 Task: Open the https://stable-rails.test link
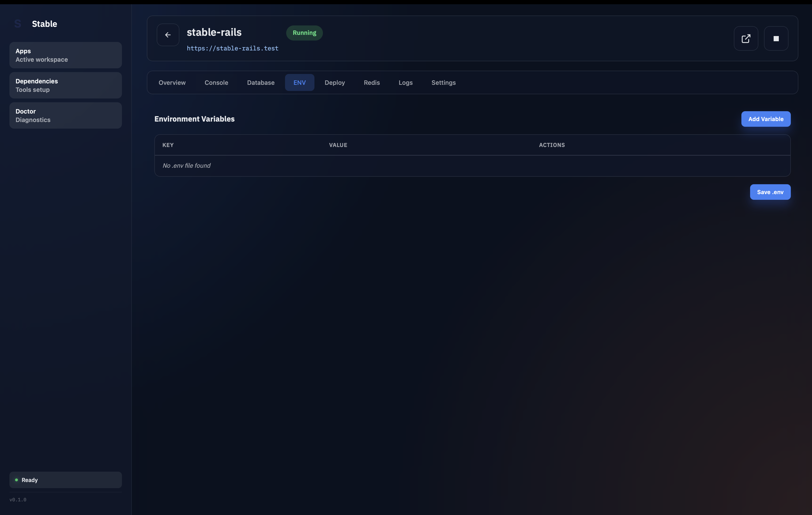pos(233,48)
